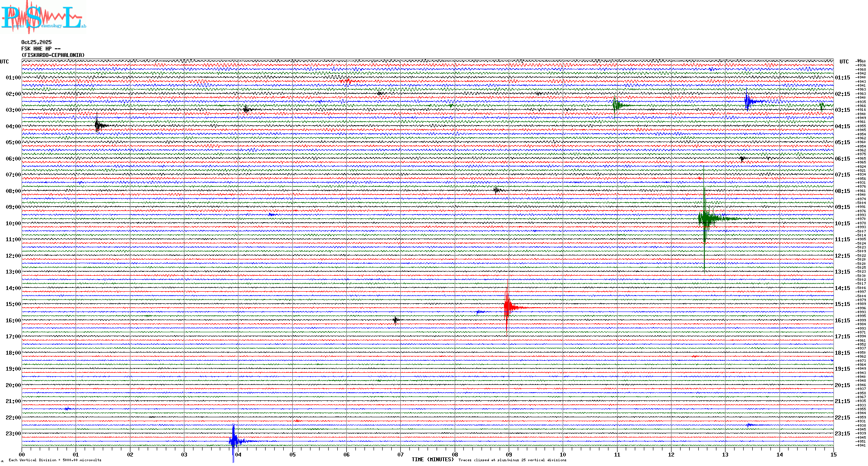The width and height of the screenshot is (868, 466).
Task: Click the 23:15 time label on right
Action: click(x=842, y=434)
